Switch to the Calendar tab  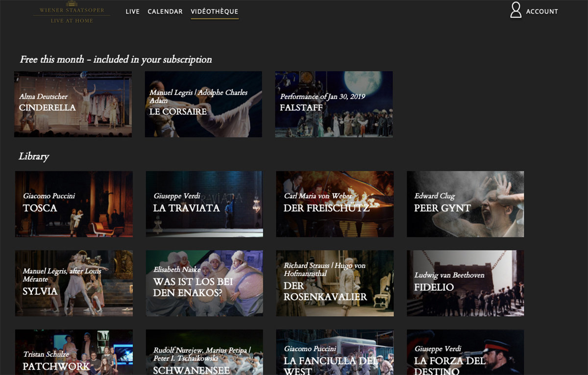(x=165, y=11)
